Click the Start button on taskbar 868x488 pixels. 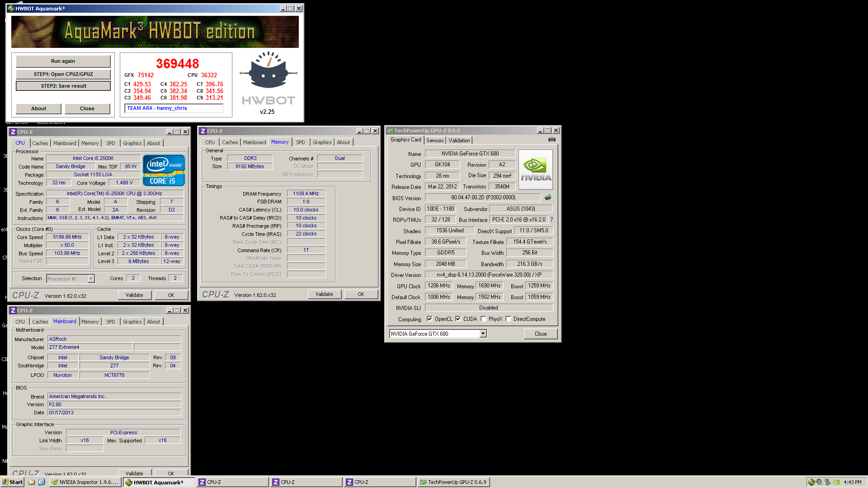(x=12, y=482)
